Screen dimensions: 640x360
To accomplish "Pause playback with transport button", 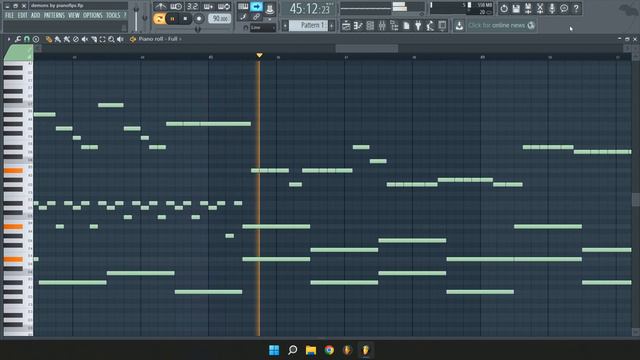I will [172, 19].
